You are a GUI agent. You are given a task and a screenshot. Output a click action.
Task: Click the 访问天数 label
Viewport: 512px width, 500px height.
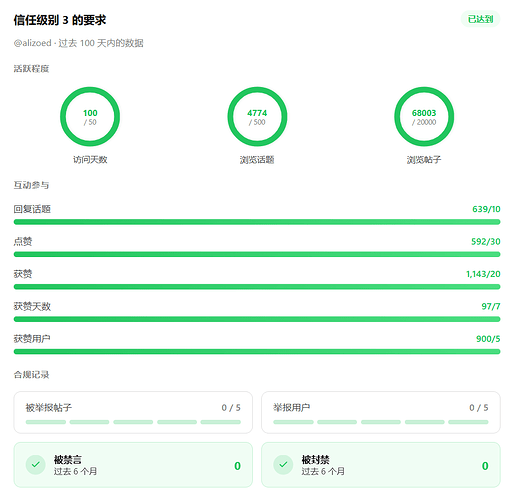(x=90, y=160)
